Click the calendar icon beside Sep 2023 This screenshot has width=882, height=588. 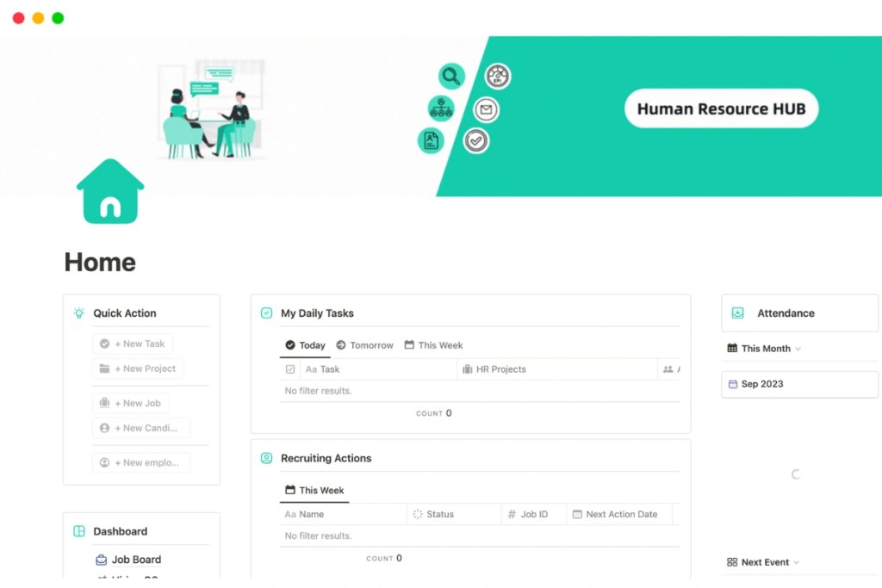(x=732, y=384)
